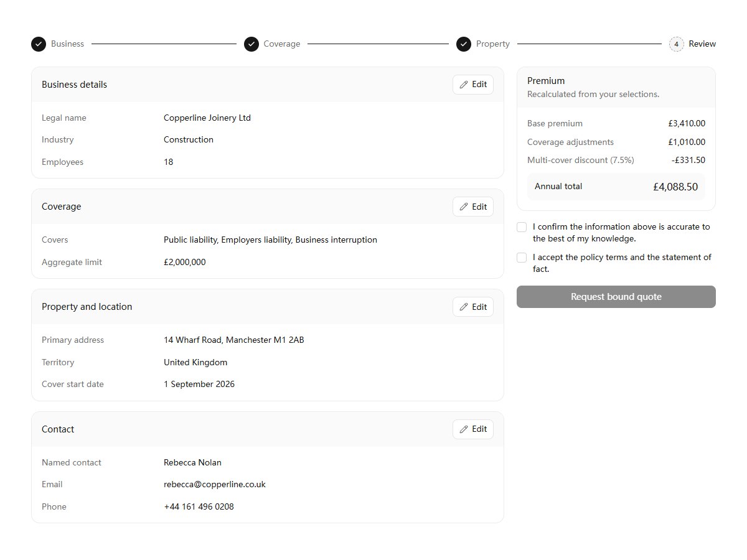Click the Request bound quote button
Image resolution: width=747 pixels, height=560 pixels.
coord(616,297)
